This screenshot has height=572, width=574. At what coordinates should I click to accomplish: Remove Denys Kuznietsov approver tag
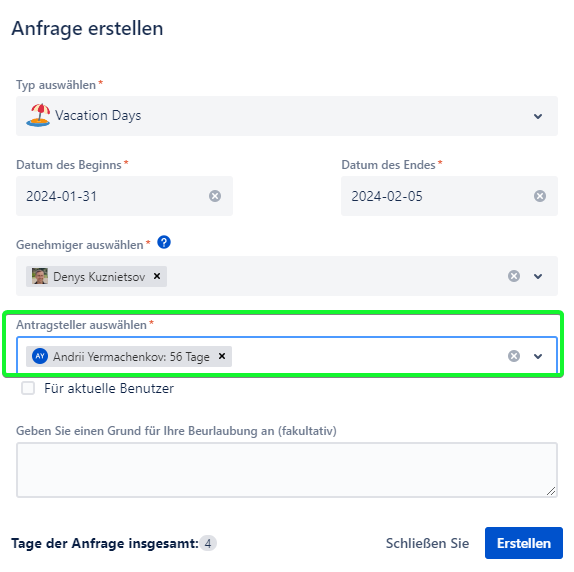coord(157,276)
